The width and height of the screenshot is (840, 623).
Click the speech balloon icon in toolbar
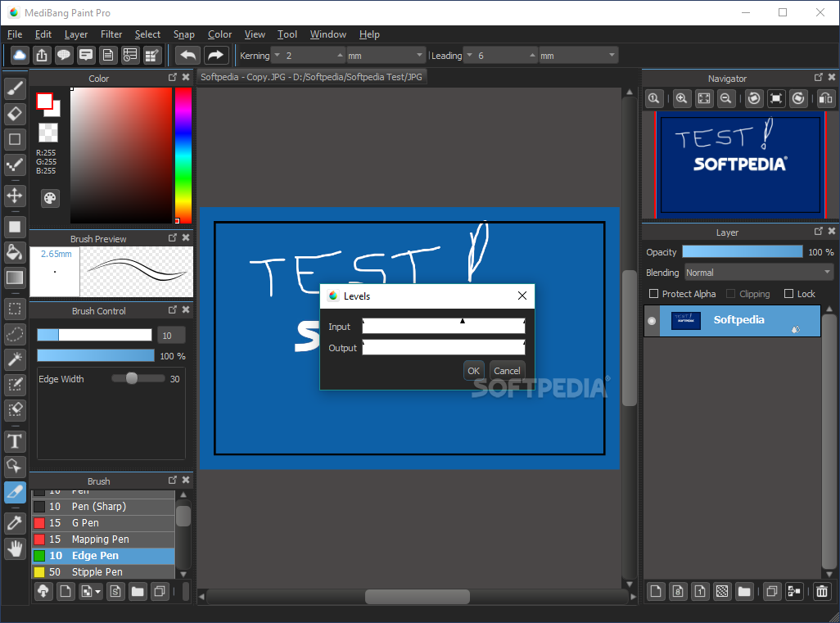coord(64,55)
